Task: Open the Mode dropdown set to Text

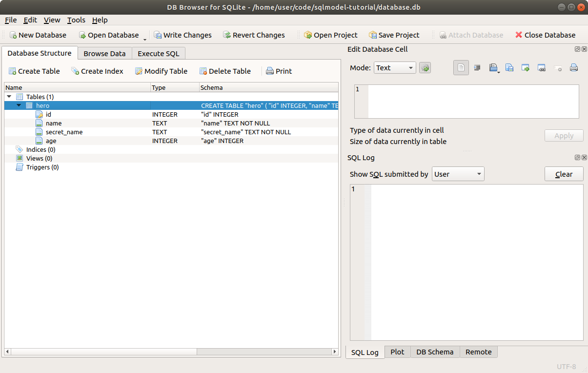Action: coord(395,68)
